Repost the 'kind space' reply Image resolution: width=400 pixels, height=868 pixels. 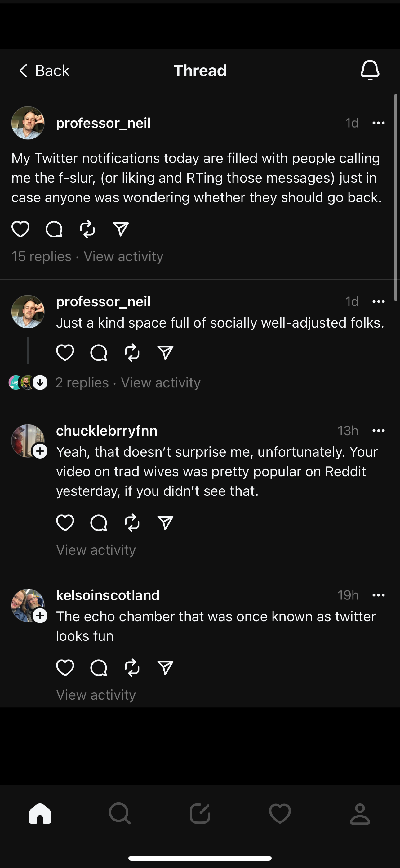132,352
